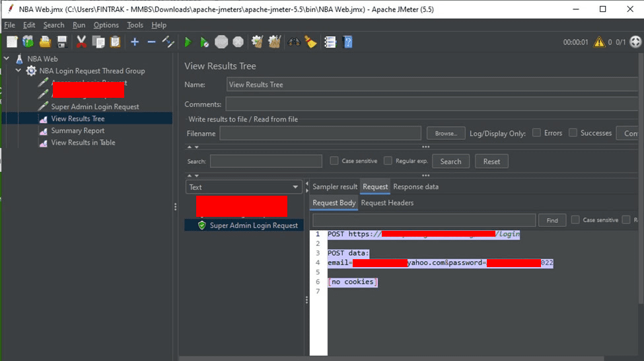644x361 pixels.
Task: Enable the Errors checkbox
Action: tap(536, 133)
